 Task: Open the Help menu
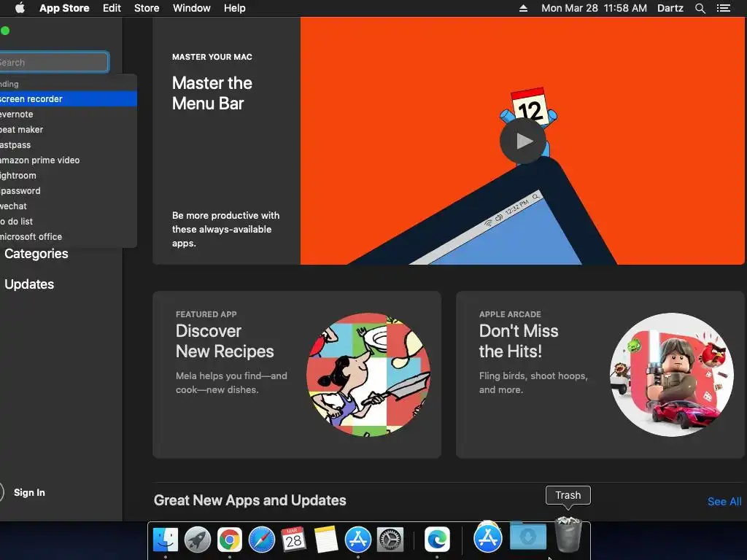[x=235, y=8]
